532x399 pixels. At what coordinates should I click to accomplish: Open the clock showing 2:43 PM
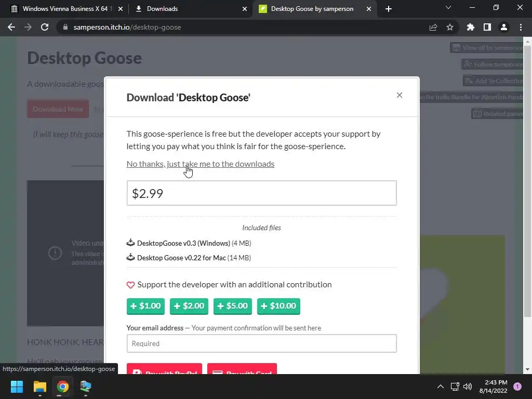point(494,387)
